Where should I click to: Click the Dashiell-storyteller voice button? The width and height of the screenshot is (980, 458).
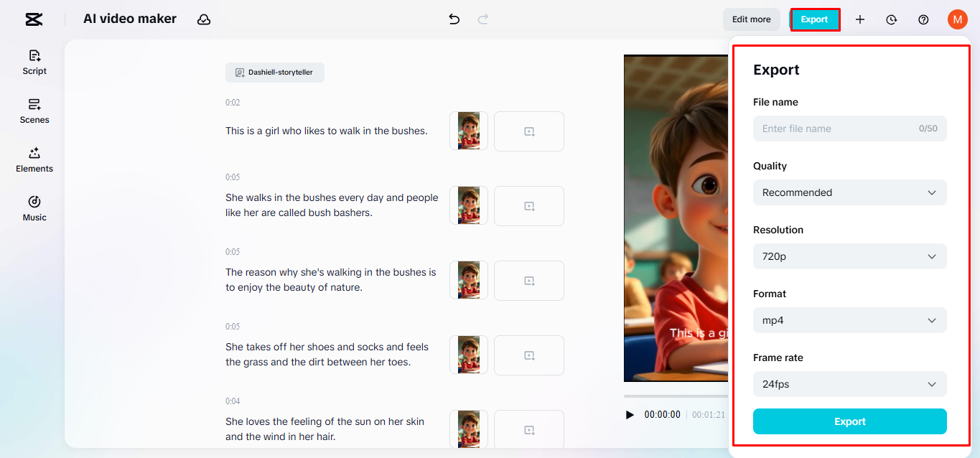[275, 73]
